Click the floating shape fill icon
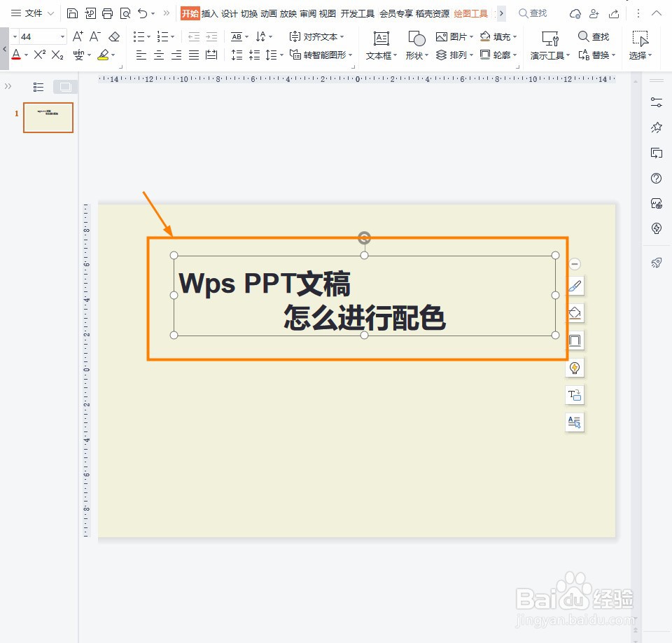This screenshot has width=672, height=643. (575, 313)
